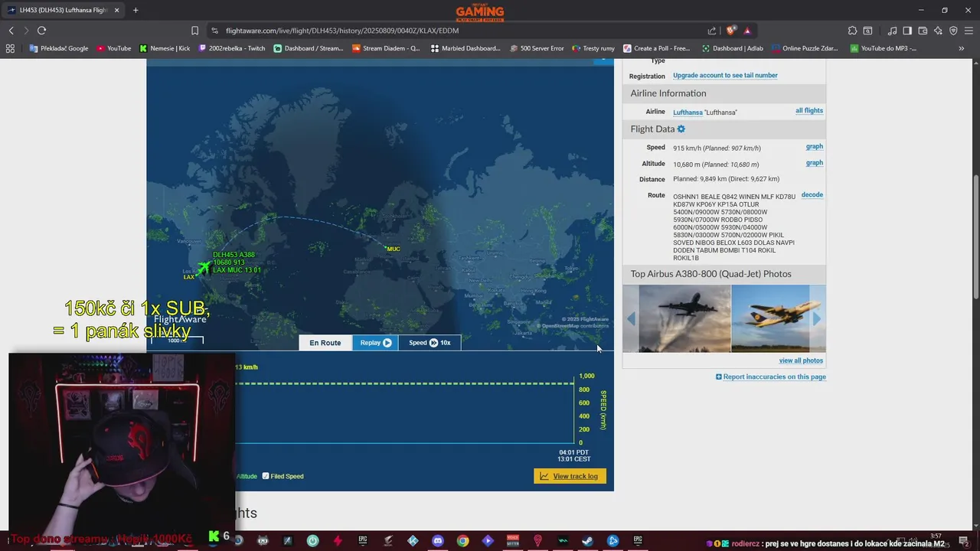Open Voicemeeter from the taskbar

click(513, 541)
